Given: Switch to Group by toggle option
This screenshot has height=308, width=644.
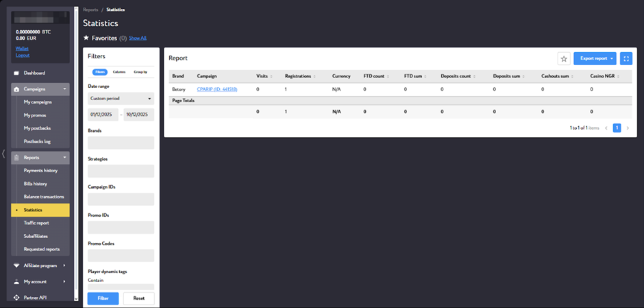Looking at the screenshot, I should pyautogui.click(x=140, y=71).
